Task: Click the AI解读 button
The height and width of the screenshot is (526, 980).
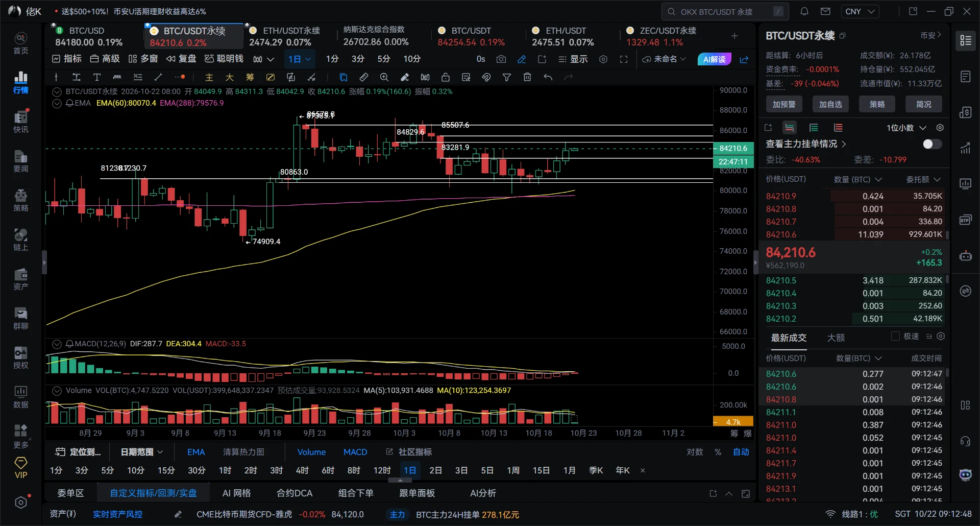Action: click(x=714, y=59)
